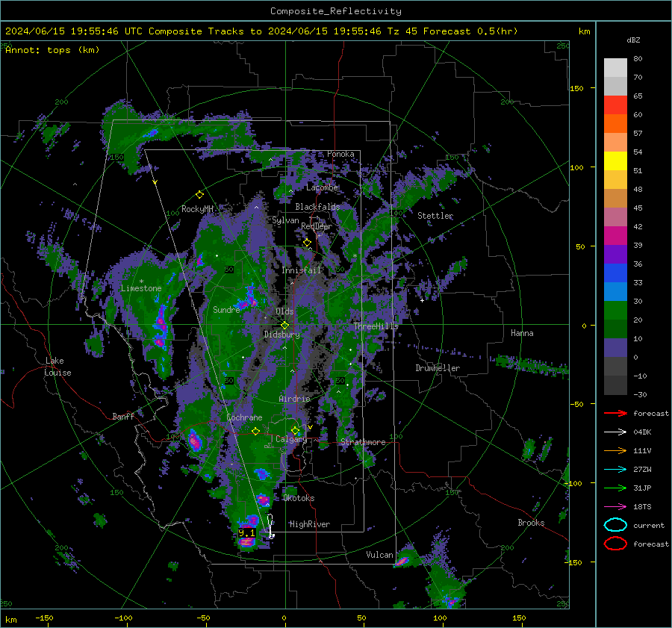Click the Vulcan label
The height and width of the screenshot is (628, 672).
pyautogui.click(x=379, y=555)
